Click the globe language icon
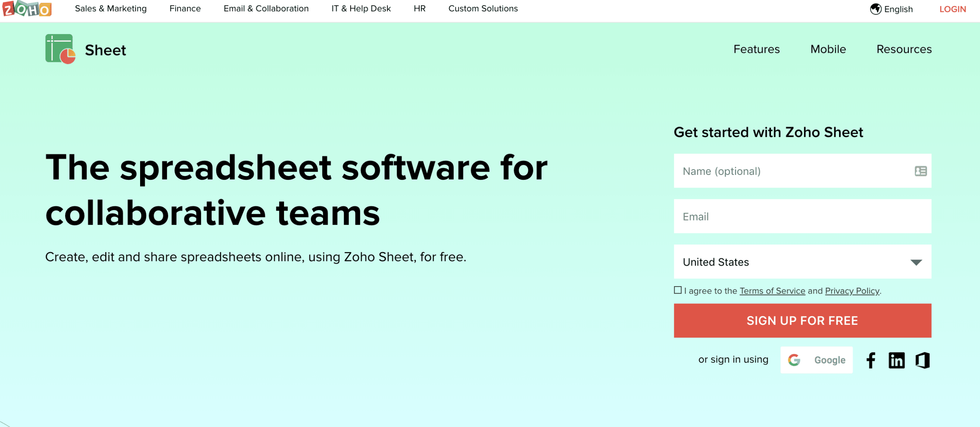The height and width of the screenshot is (427, 980). coord(875,9)
